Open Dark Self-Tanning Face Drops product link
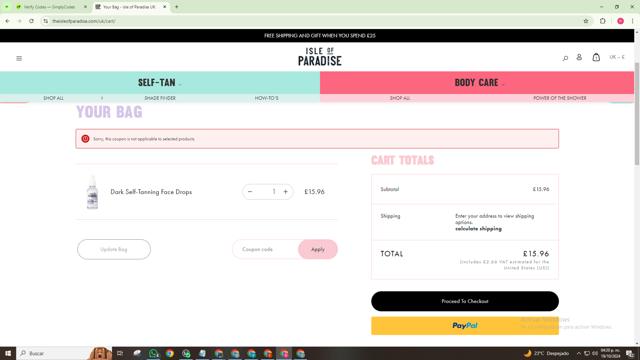This screenshot has width=640, height=360. [151, 192]
